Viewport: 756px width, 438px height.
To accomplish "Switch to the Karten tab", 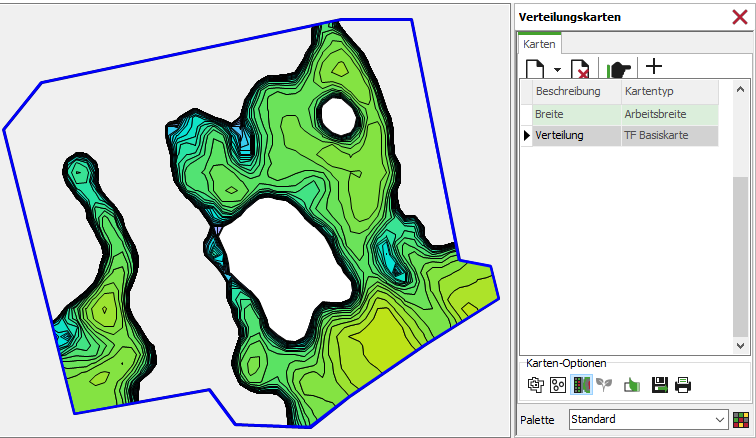I will tap(540, 44).
